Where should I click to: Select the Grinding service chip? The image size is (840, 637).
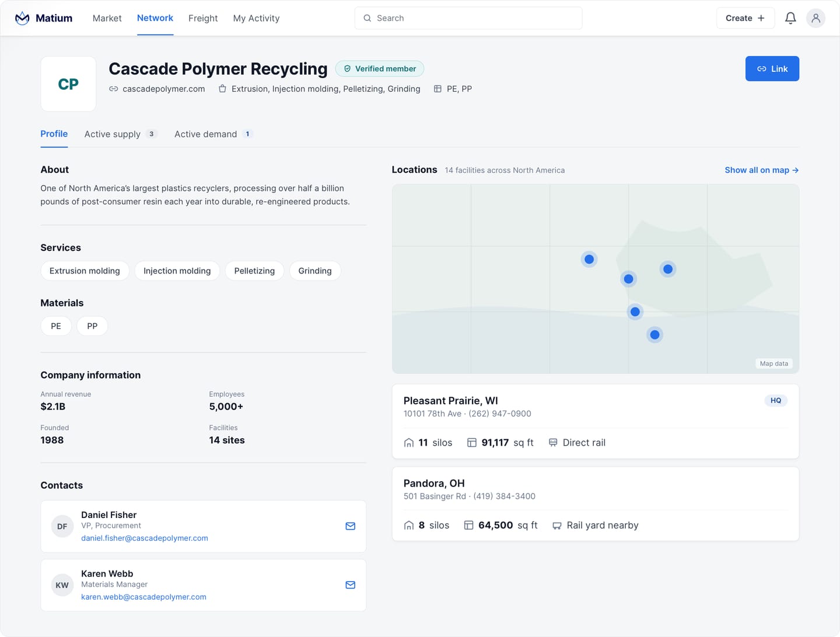click(x=315, y=271)
